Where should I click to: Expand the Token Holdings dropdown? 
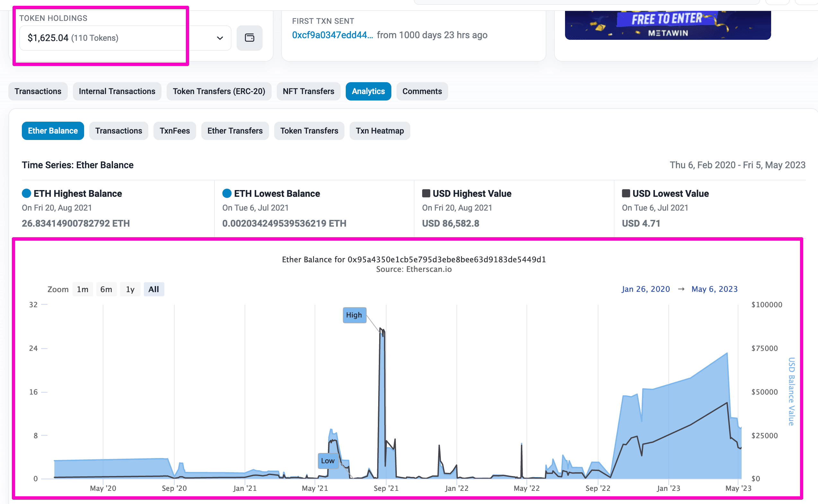[x=125, y=38]
